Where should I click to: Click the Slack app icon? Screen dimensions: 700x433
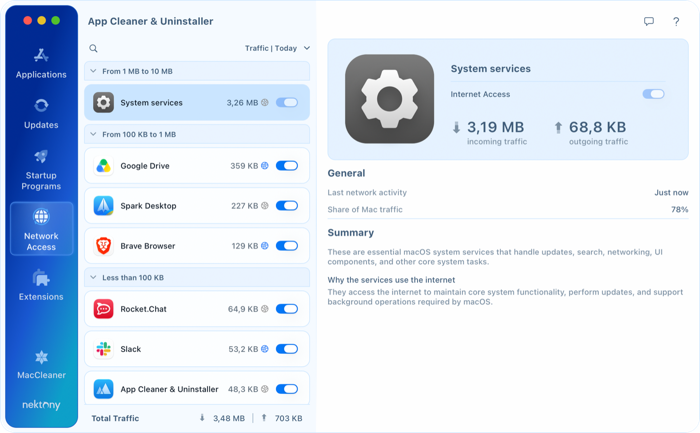click(x=104, y=349)
